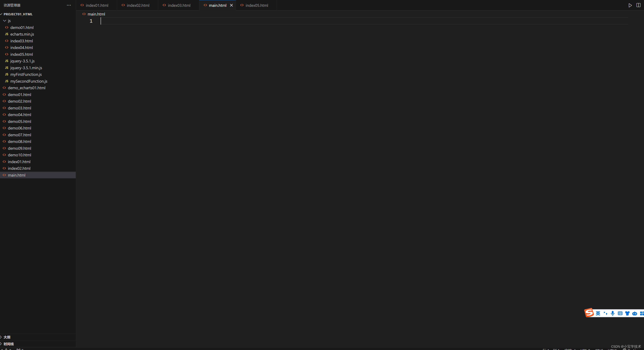This screenshot has width=644, height=350.
Task: Click the Sogou input method logo
Action: click(589, 313)
